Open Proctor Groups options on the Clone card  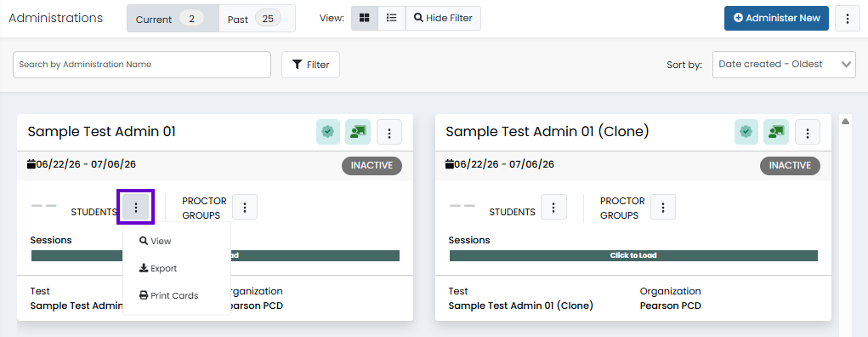tap(663, 208)
